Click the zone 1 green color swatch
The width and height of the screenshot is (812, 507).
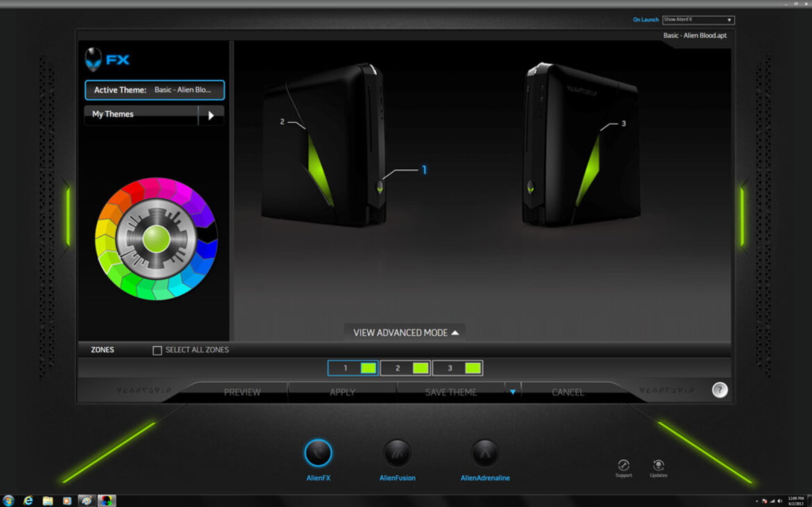pyautogui.click(x=369, y=368)
